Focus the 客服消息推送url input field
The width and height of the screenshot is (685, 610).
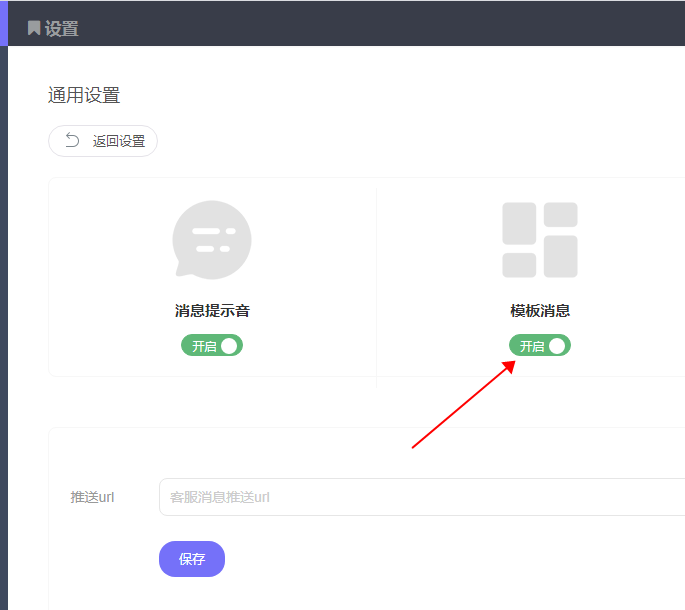tap(422, 497)
